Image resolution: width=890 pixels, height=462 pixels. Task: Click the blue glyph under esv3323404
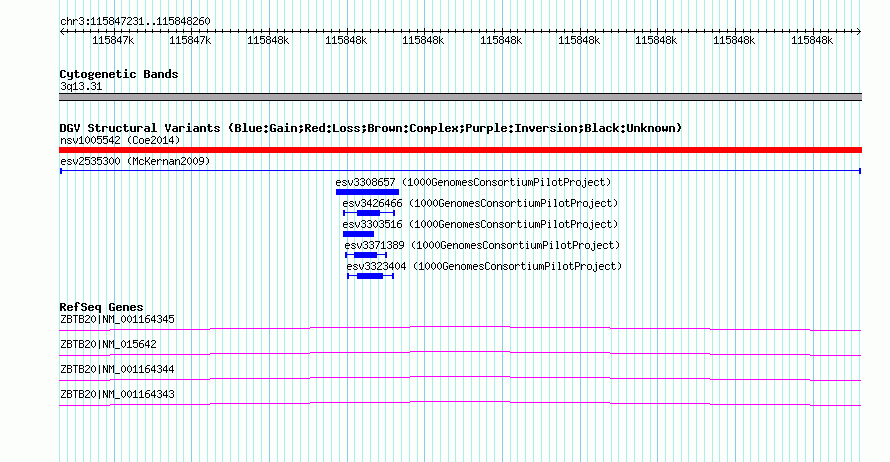[371, 276]
